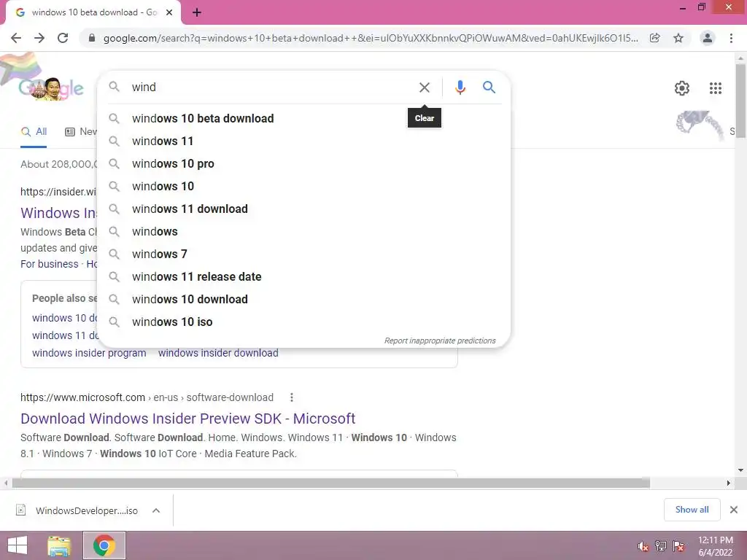This screenshot has width=747, height=560.
Task: Pick the plain 'windows' suggestion
Action: pos(303,231)
